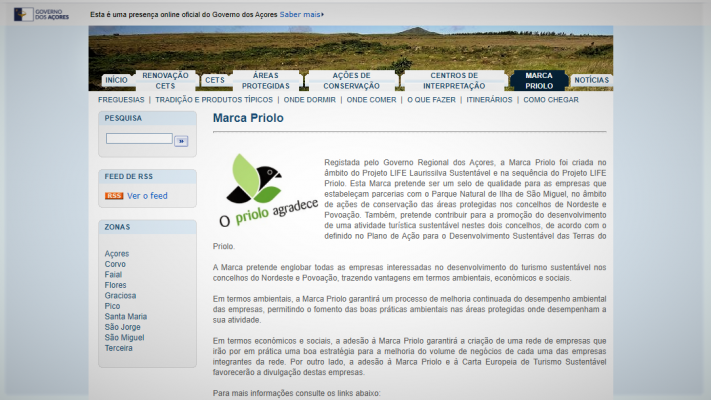Select the Como Chegar submenu item

tap(550, 100)
